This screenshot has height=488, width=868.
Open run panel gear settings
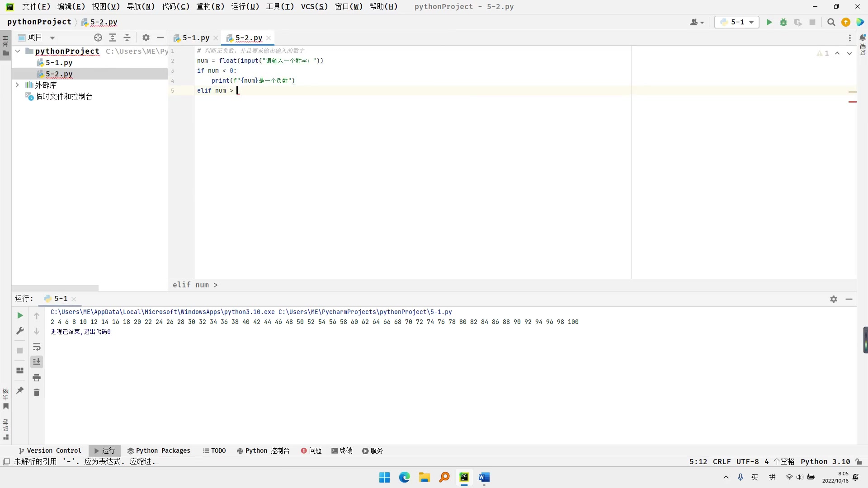(834, 299)
